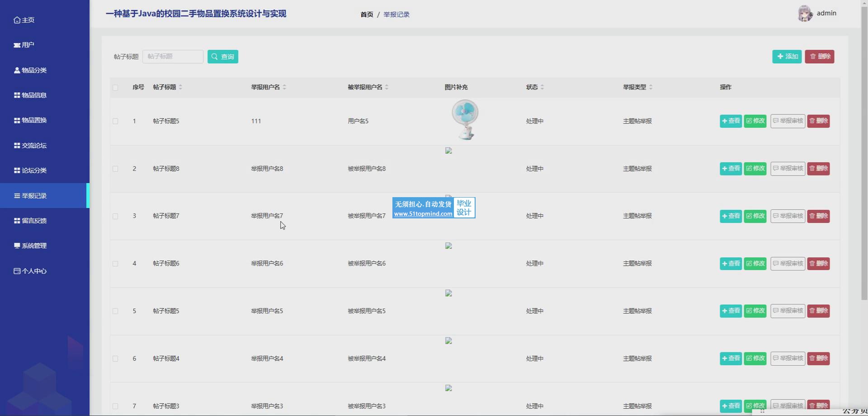Click 添加 button to add record

pos(787,57)
